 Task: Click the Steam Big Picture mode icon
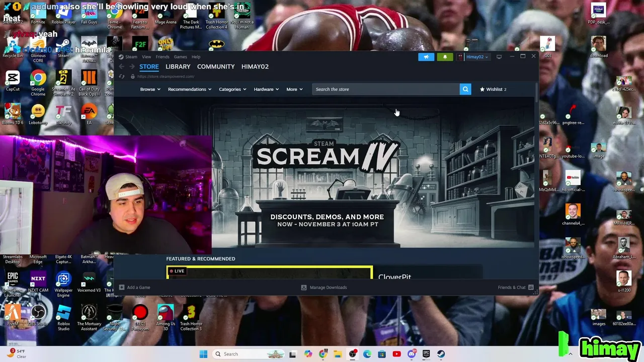click(x=499, y=57)
